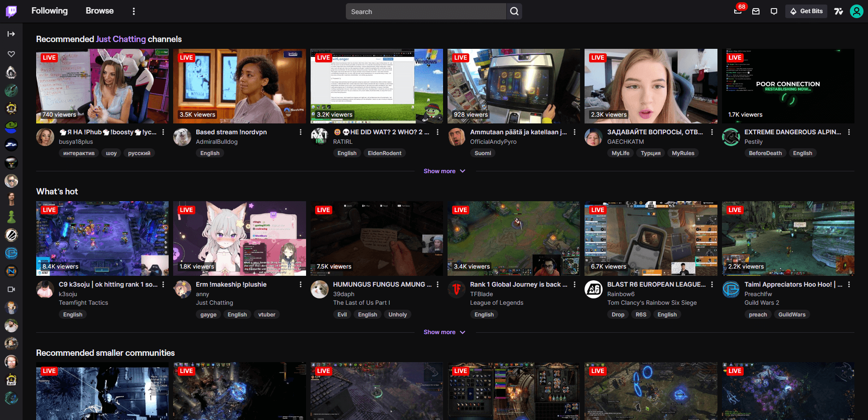Expand Show more under Just Chatting channels

pyautogui.click(x=444, y=171)
